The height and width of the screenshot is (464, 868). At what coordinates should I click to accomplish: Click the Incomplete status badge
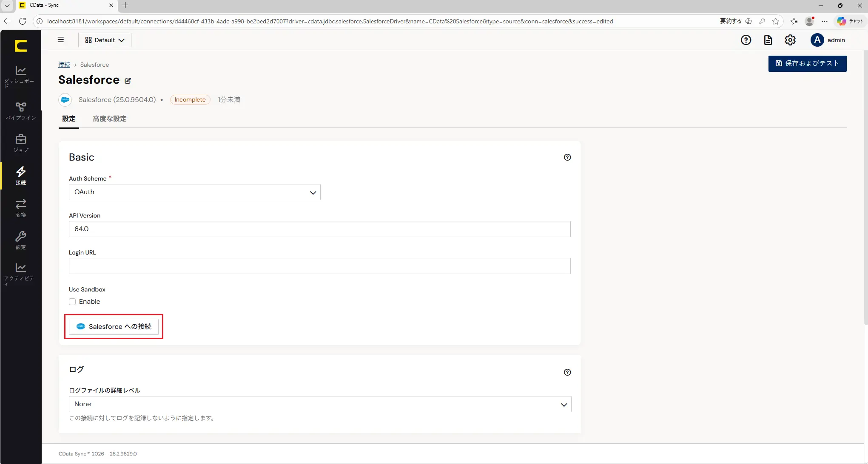point(190,99)
